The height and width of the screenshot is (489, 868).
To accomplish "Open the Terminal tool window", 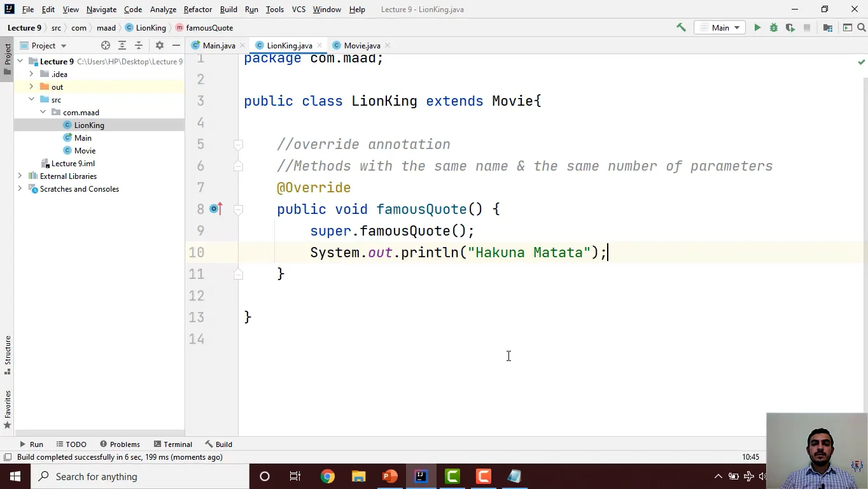I will (172, 444).
